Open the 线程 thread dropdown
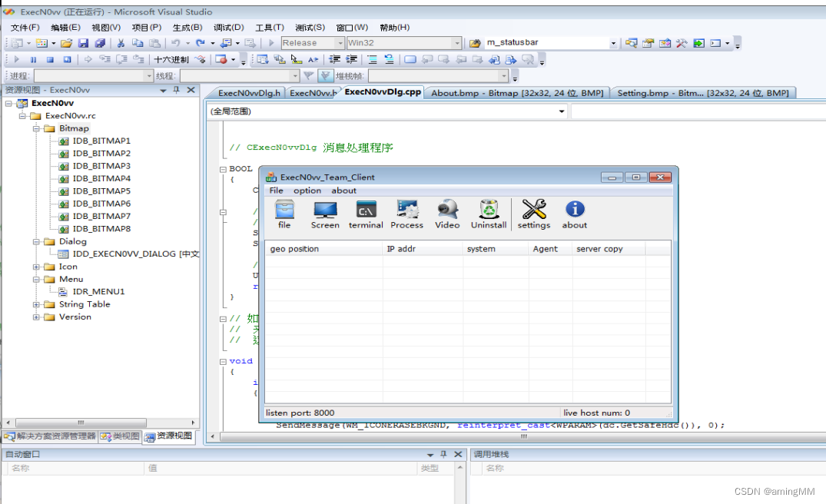 click(294, 76)
